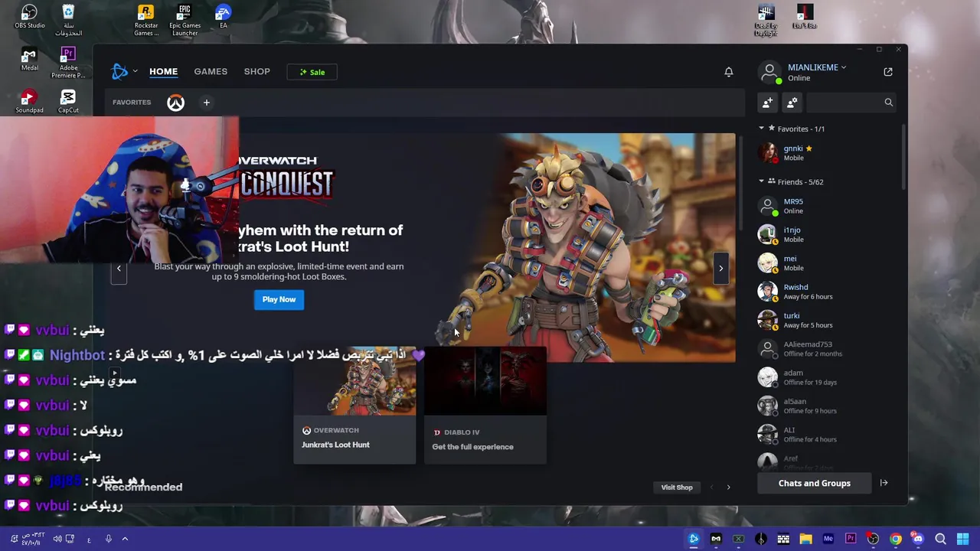Expand MIANLIKEME account status dropdown
Screen dimensions: 980x551
817,67
